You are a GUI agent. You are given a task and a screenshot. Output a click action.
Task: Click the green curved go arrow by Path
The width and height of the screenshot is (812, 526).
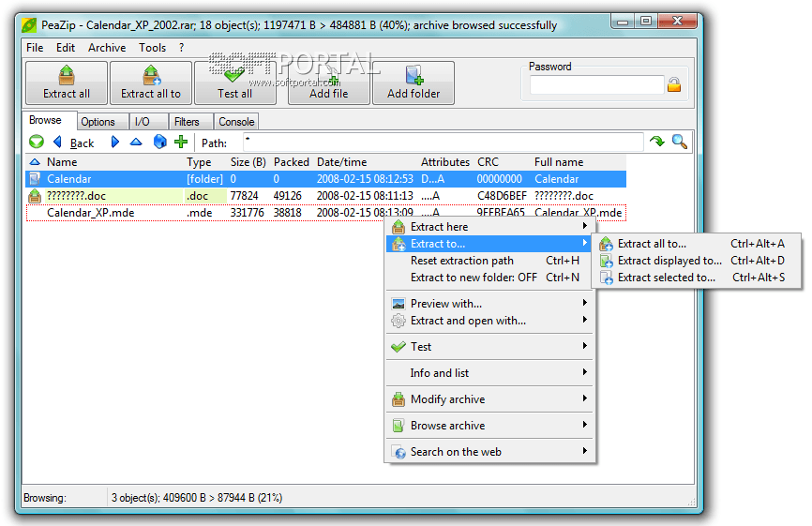pyautogui.click(x=657, y=141)
